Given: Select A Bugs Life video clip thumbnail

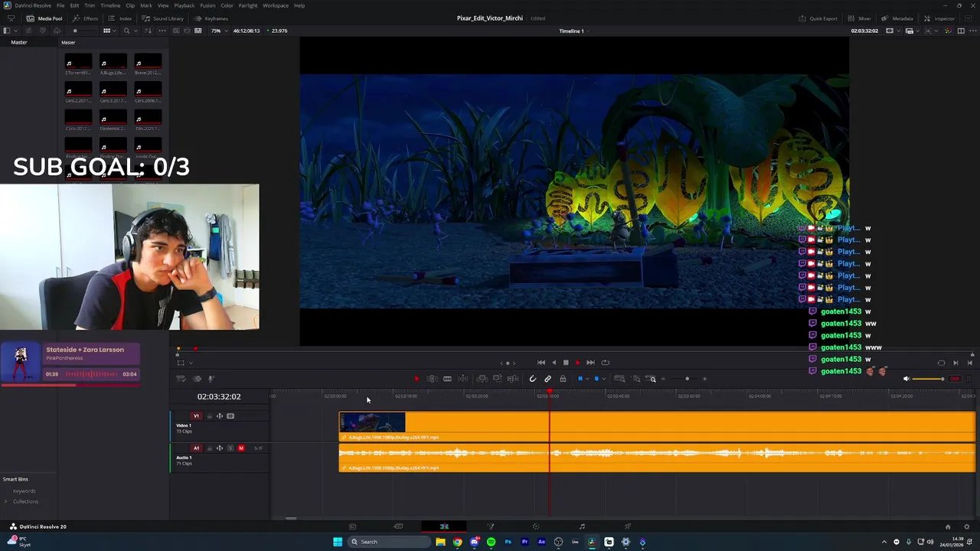Looking at the screenshot, I should [x=372, y=423].
